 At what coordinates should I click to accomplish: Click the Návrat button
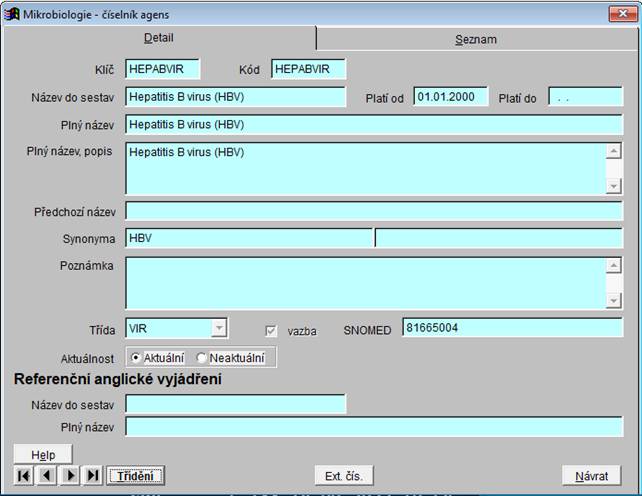click(x=591, y=476)
